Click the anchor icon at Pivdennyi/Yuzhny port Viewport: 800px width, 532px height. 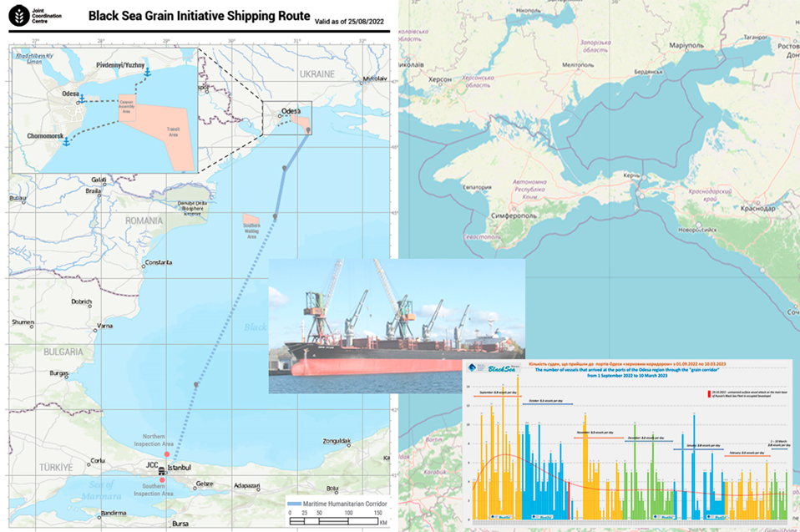click(147, 73)
